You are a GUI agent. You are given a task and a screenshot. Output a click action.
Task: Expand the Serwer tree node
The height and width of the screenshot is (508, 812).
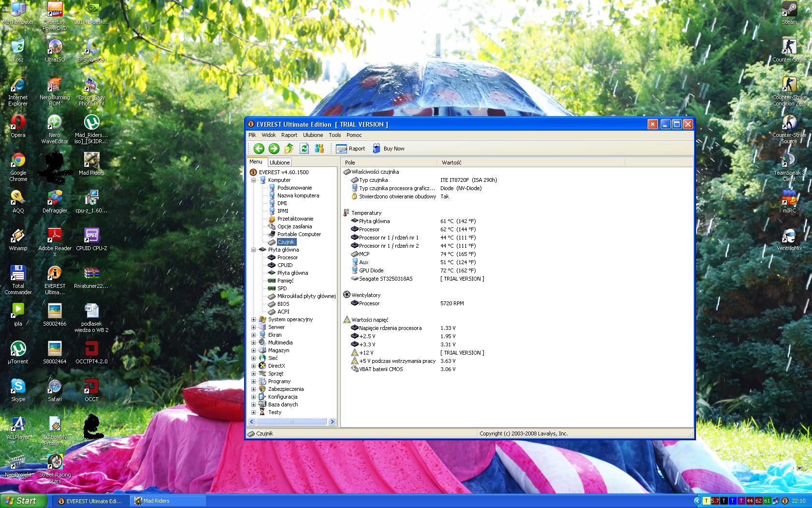tap(253, 327)
